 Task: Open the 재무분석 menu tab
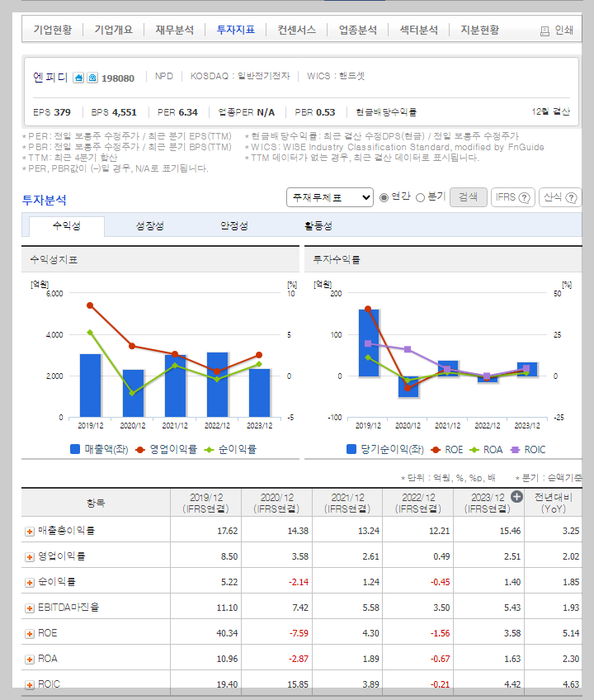pos(175,30)
